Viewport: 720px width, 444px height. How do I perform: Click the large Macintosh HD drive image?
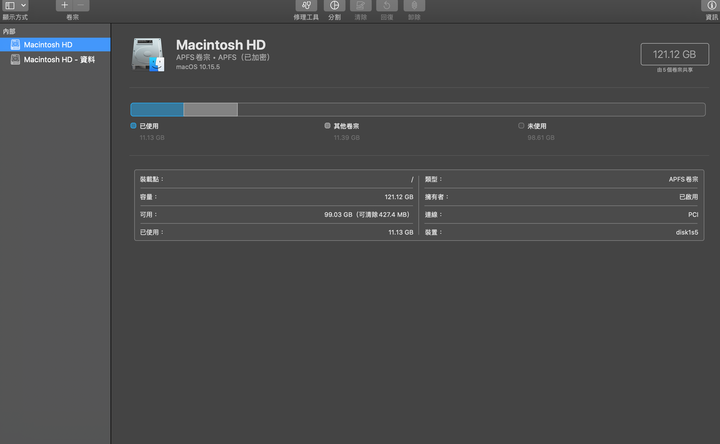(x=148, y=55)
